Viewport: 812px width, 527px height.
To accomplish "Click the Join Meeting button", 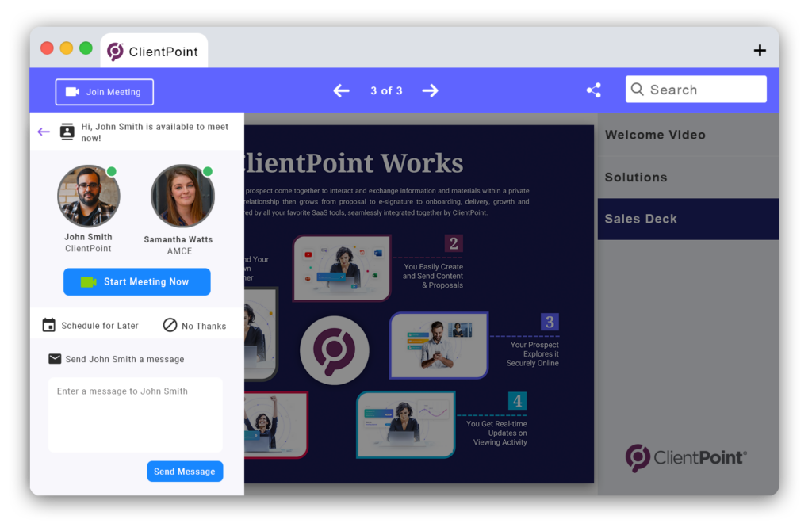I will 104,92.
